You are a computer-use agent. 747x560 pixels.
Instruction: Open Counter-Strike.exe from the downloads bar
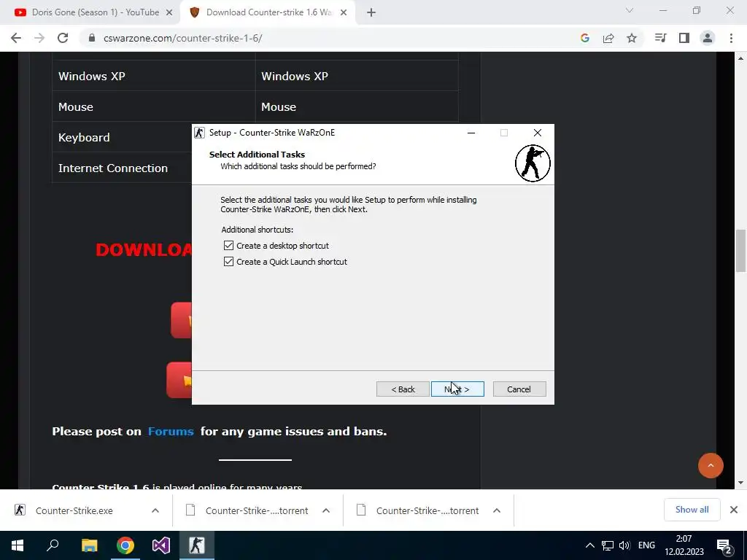[x=74, y=510]
